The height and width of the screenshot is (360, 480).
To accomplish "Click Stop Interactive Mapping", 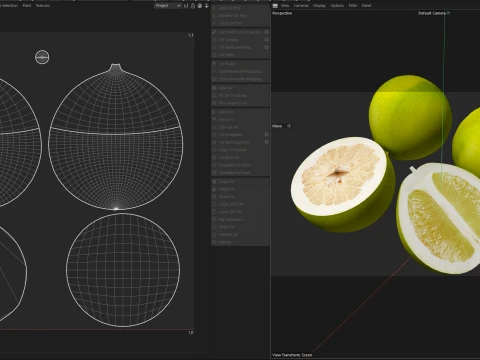I will 240,79.
